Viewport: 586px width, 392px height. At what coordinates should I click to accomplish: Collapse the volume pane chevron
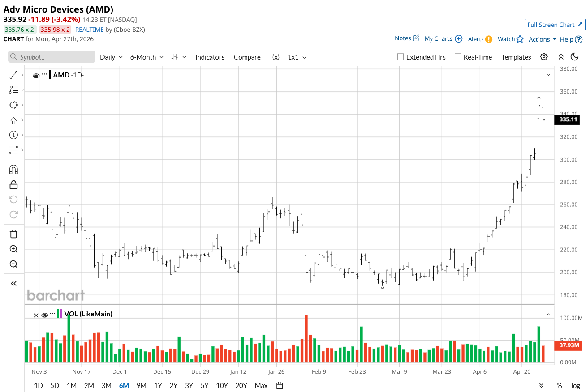pyautogui.click(x=548, y=315)
